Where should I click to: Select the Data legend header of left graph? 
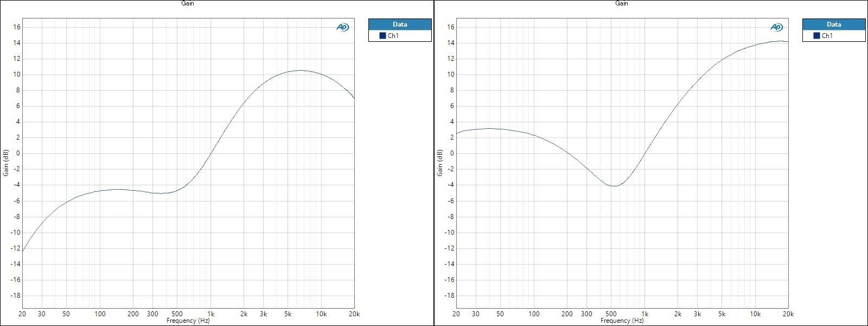pos(400,24)
